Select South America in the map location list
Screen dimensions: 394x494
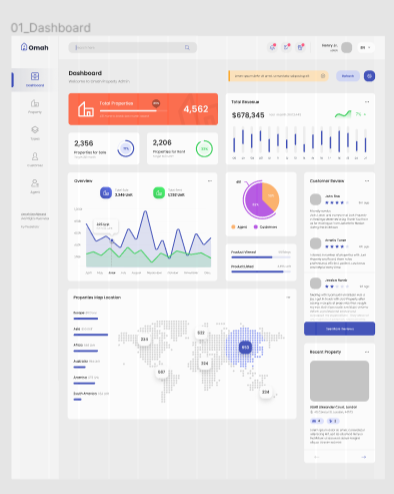click(91, 396)
